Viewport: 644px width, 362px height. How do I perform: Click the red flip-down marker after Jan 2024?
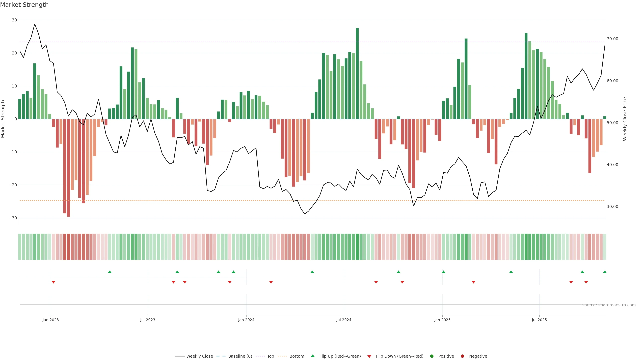point(271,282)
